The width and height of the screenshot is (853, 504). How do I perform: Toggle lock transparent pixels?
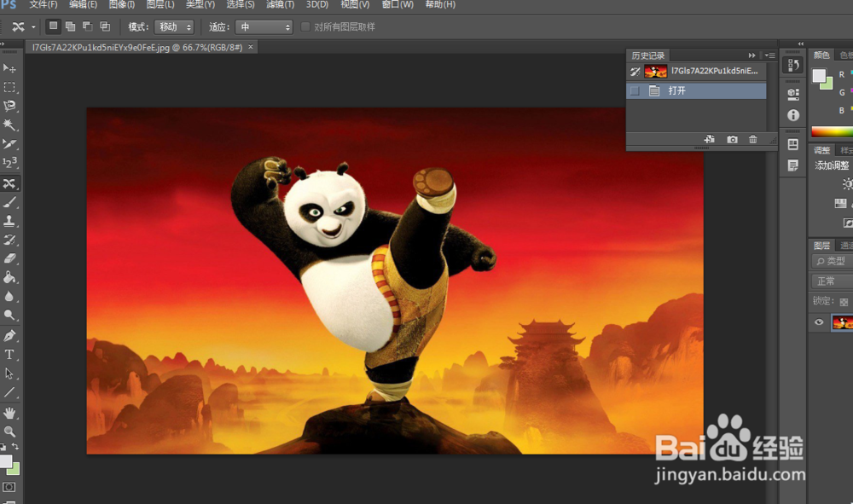(844, 302)
